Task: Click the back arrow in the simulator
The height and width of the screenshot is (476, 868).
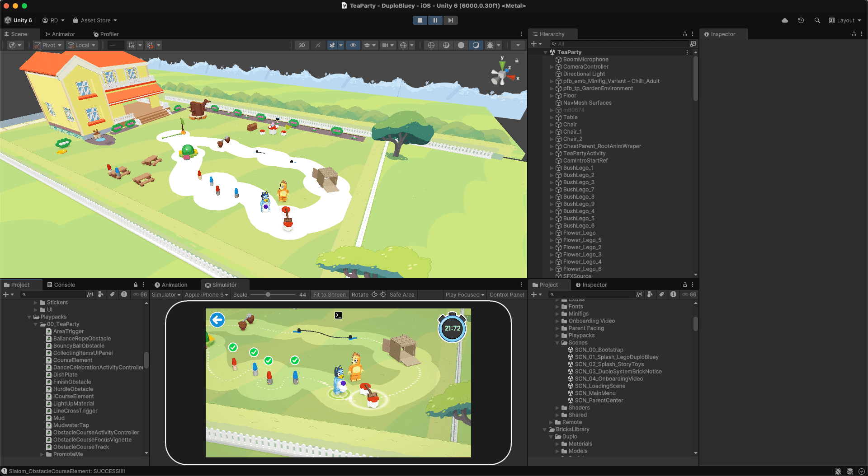Action: pos(217,320)
